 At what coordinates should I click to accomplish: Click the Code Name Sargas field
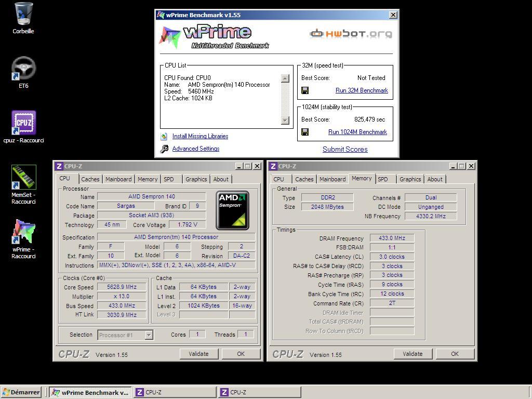(x=126, y=206)
